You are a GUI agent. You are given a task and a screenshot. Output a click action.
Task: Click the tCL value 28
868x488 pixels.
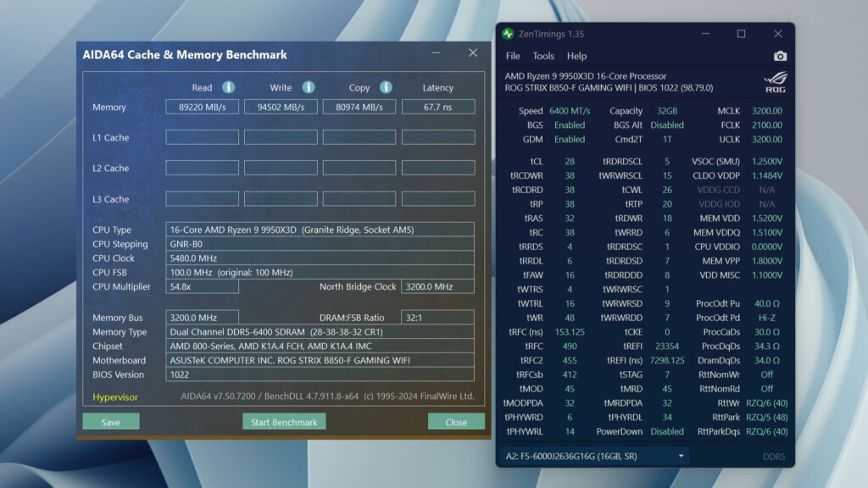tap(570, 162)
